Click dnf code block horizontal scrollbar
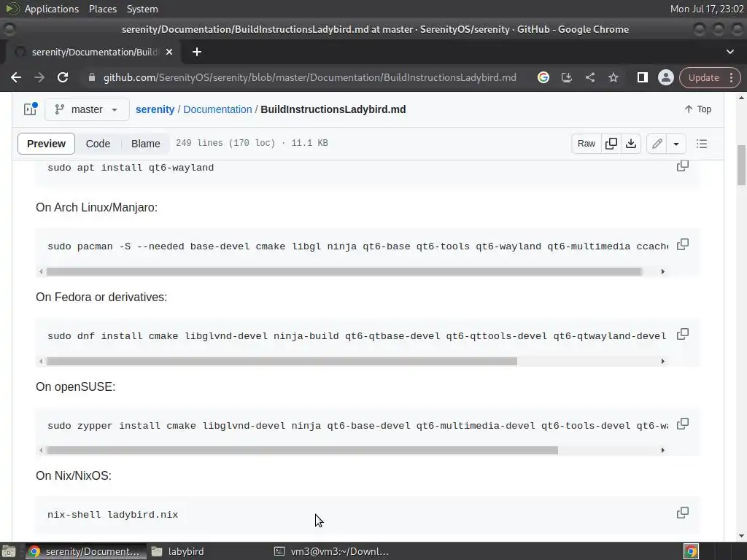Viewport: 747px width, 560px height. point(282,361)
